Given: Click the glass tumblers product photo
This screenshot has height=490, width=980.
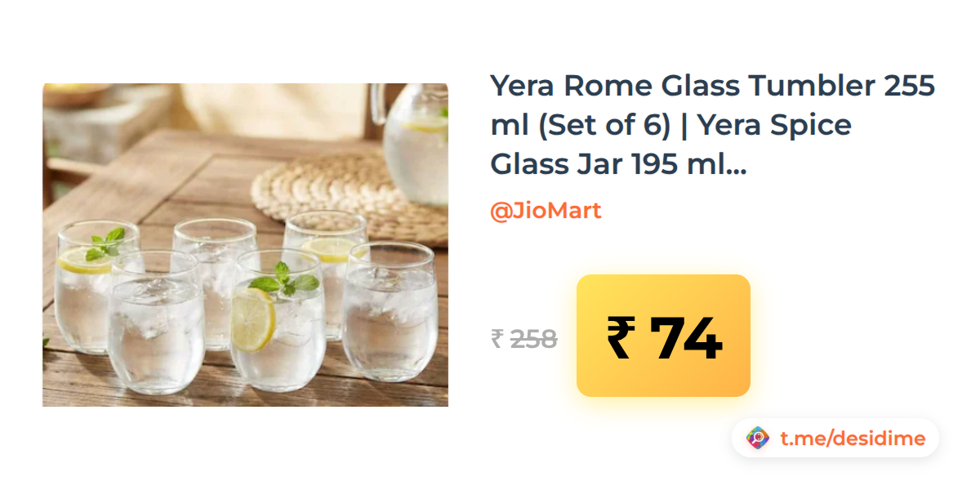Looking at the screenshot, I should (x=245, y=244).
